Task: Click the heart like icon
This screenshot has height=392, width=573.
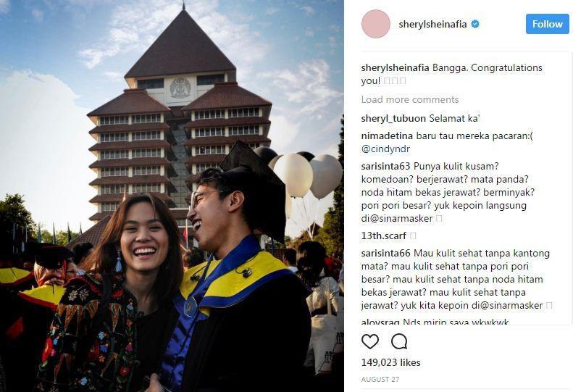Action: (x=370, y=341)
